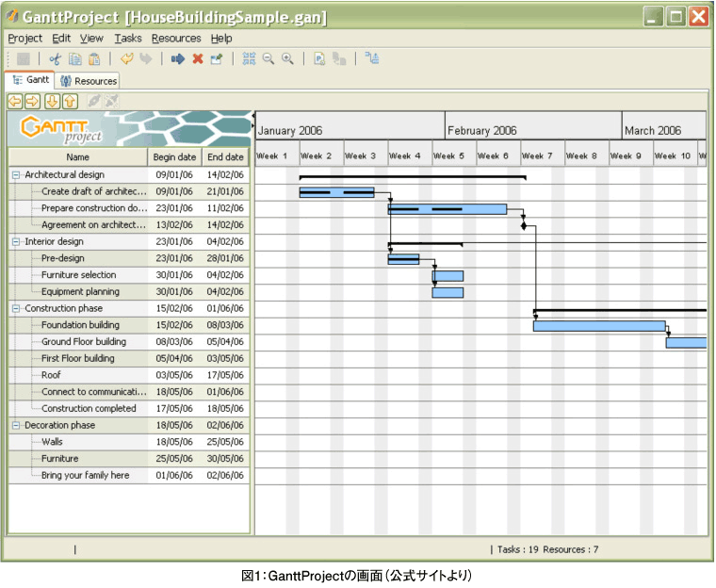Click the End date column header
Image resolution: width=716 pixels, height=588 pixels.
click(x=225, y=157)
